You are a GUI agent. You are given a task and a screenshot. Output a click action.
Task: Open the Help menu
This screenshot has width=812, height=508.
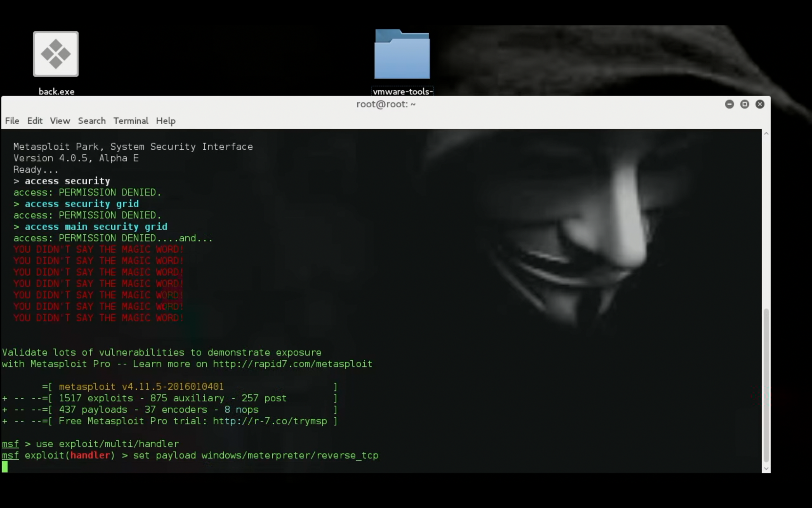pos(165,121)
